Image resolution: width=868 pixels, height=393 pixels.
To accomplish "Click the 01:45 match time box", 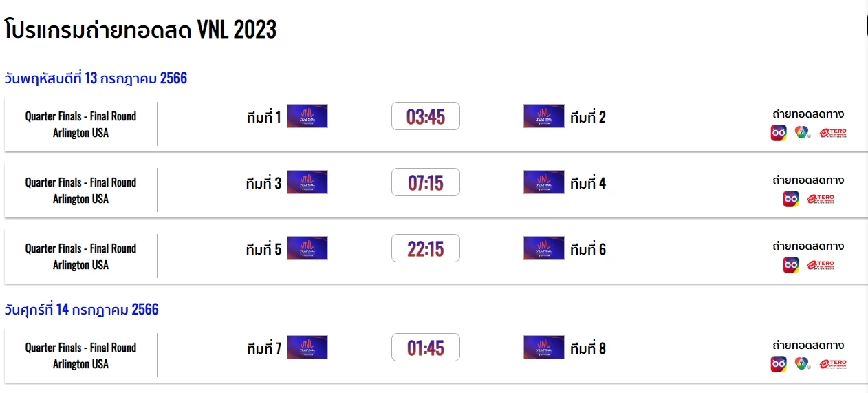I will click(426, 348).
